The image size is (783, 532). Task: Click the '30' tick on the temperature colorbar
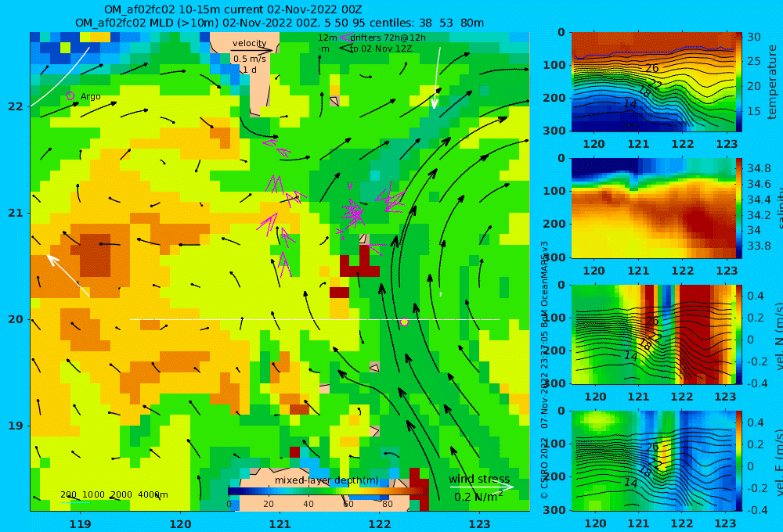coord(753,37)
